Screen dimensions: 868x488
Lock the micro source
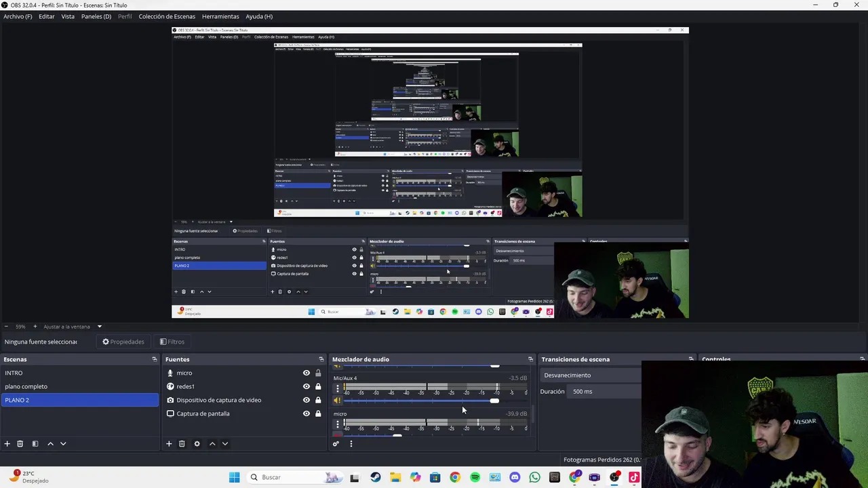(x=318, y=373)
